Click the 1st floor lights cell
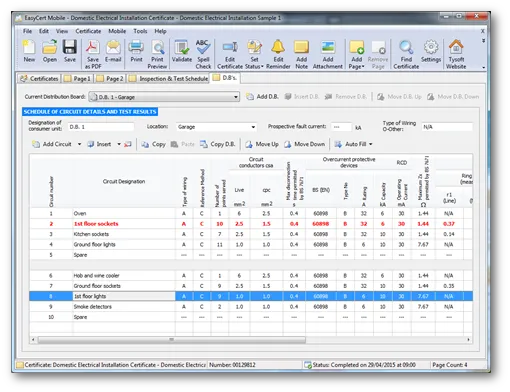The width and height of the screenshot is (510, 392). (x=124, y=296)
